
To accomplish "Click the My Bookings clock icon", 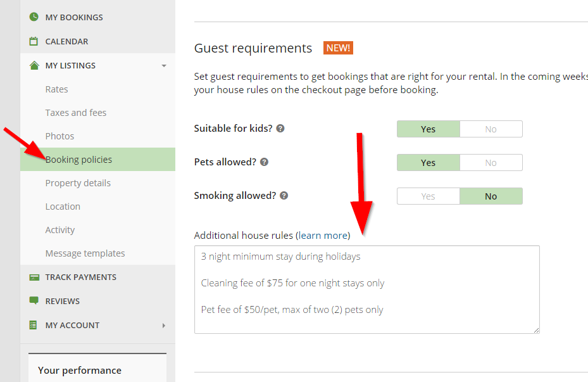I will coord(34,17).
